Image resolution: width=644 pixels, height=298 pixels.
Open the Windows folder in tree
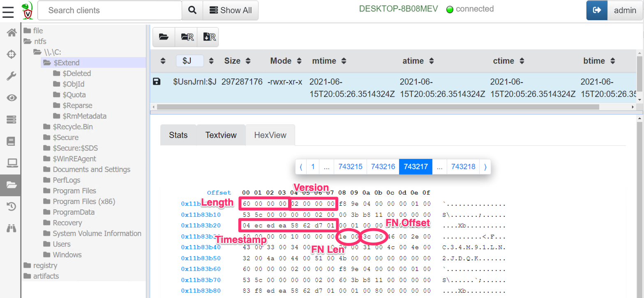click(67, 255)
